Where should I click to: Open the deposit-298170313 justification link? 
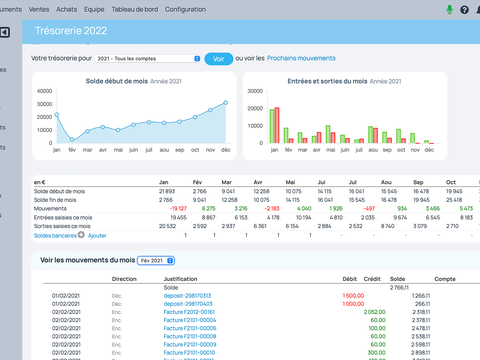[x=187, y=296]
